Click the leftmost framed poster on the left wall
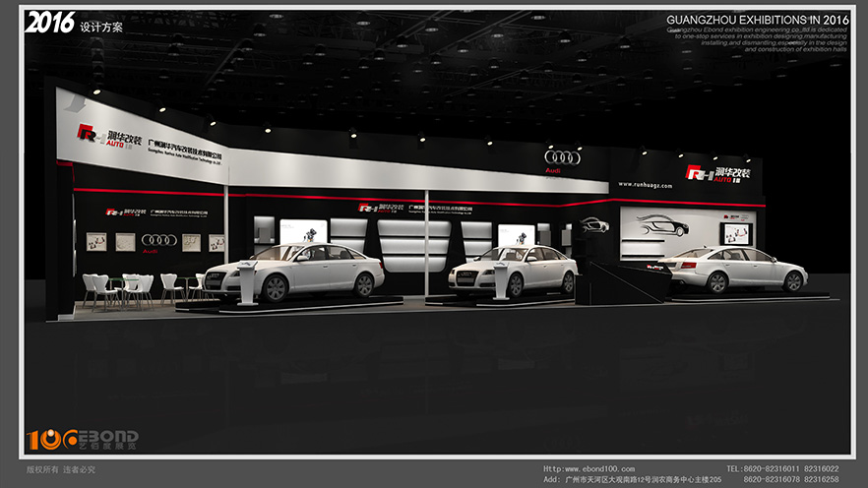The image size is (868, 488). pos(96,241)
